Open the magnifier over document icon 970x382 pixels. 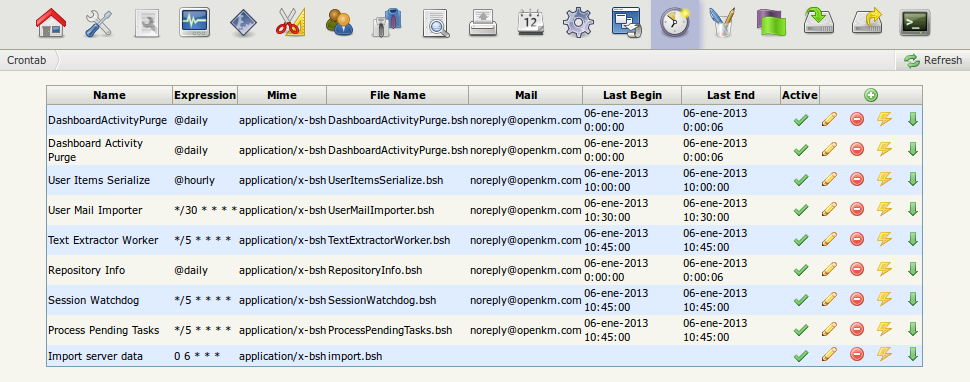coord(436,23)
